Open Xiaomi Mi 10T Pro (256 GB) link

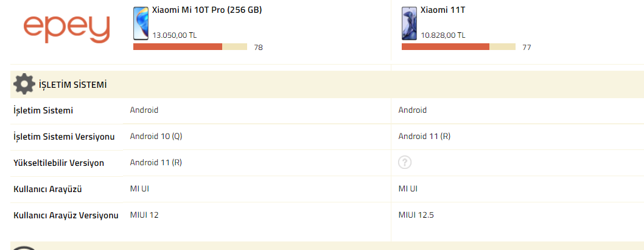[x=207, y=10]
